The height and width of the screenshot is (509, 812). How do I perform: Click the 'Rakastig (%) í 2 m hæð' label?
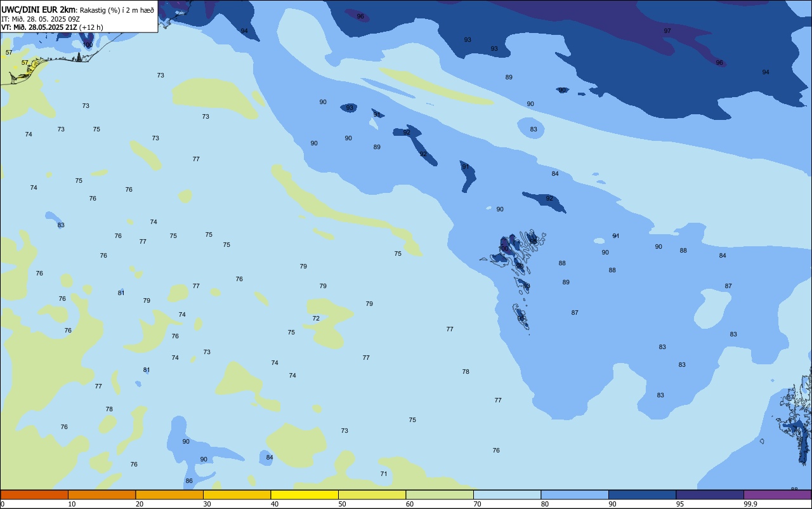pos(117,10)
